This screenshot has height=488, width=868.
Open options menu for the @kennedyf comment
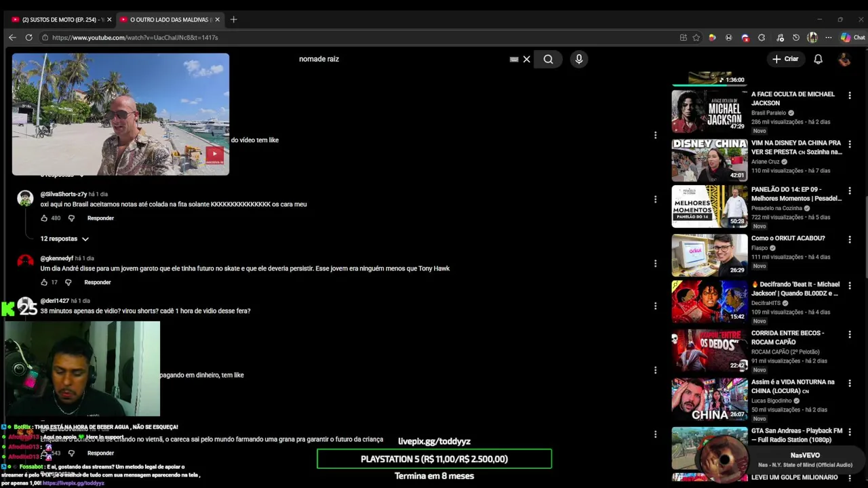pos(655,263)
